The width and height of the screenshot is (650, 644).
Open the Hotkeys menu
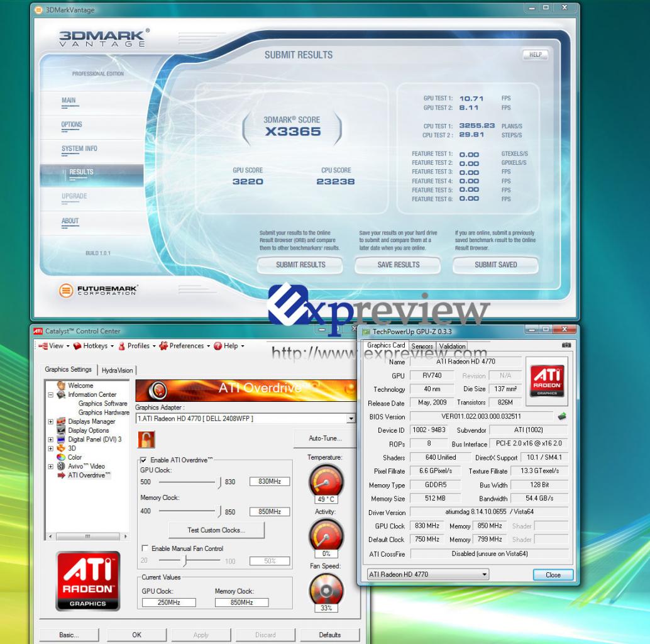[x=93, y=346]
